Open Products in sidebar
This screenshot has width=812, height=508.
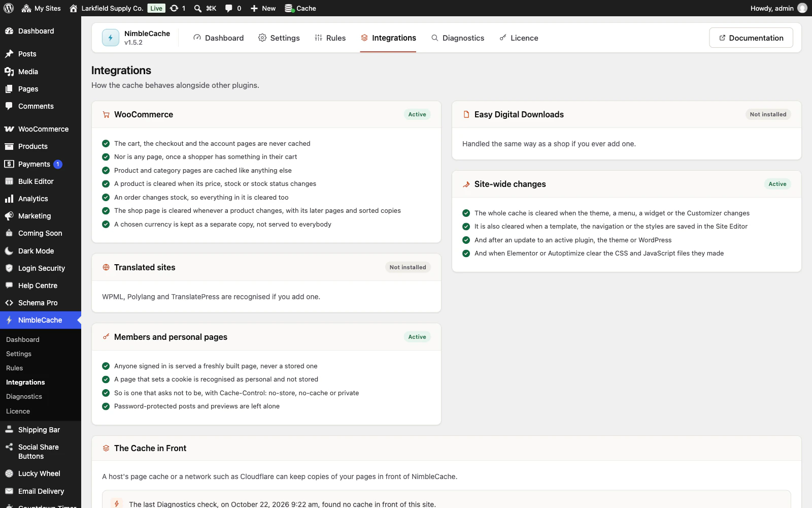tap(41, 146)
